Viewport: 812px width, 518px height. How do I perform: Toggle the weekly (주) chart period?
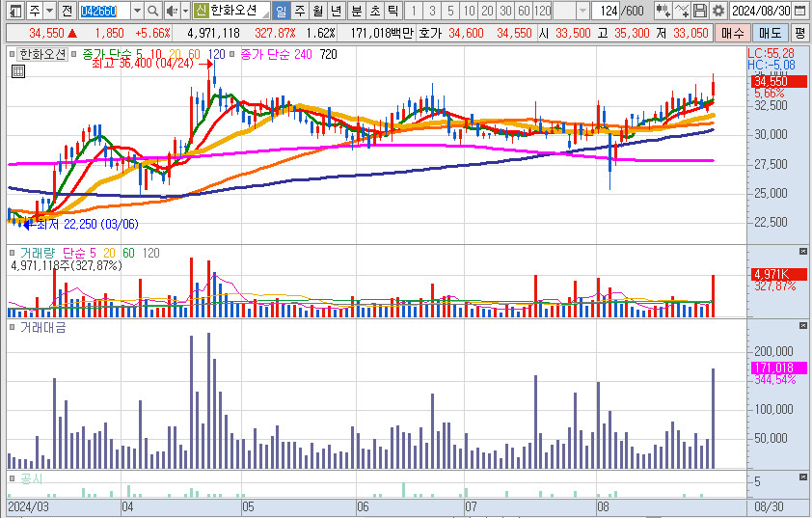click(x=299, y=11)
